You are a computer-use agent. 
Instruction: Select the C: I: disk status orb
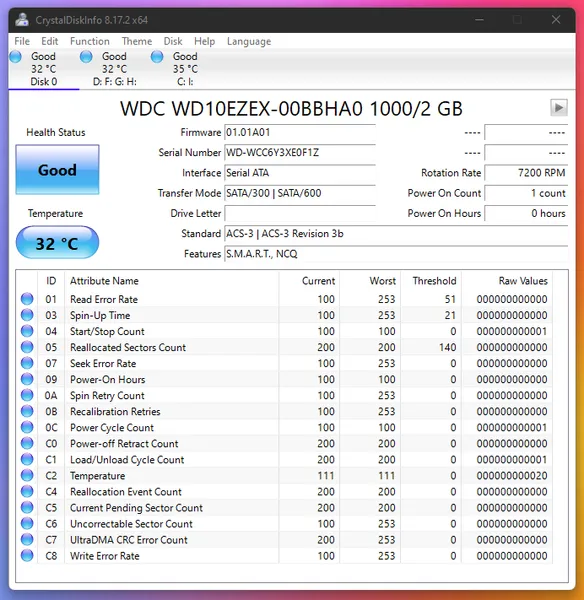157,57
